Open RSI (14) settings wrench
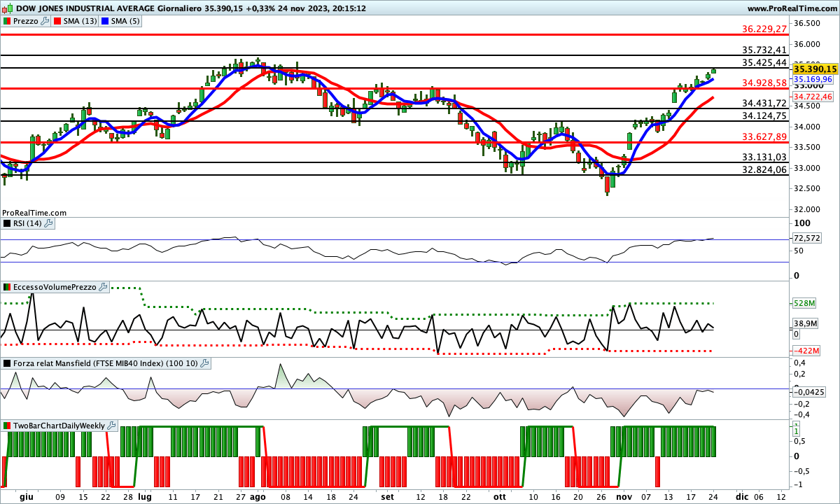Image resolution: width=840 pixels, height=504 pixels. pos(48,223)
